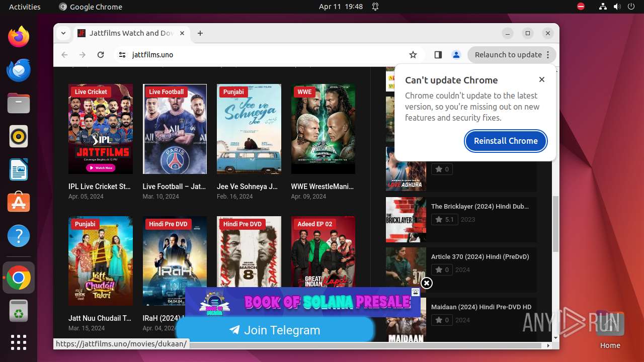Open system volume indicator
This screenshot has width=644, height=362.
617,7
